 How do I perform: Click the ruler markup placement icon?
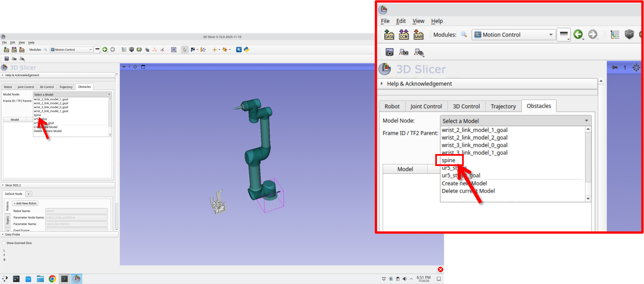click(x=203, y=50)
